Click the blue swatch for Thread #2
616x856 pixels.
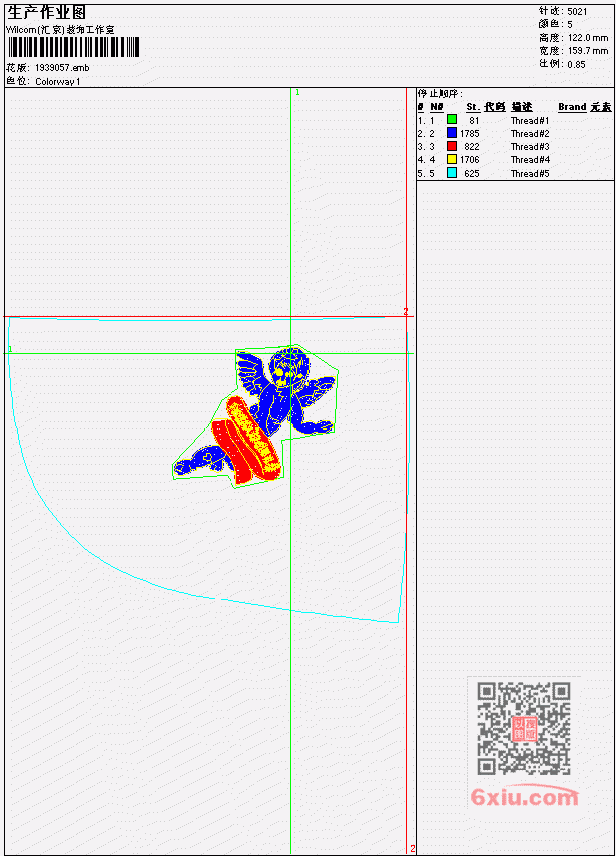tap(452, 132)
